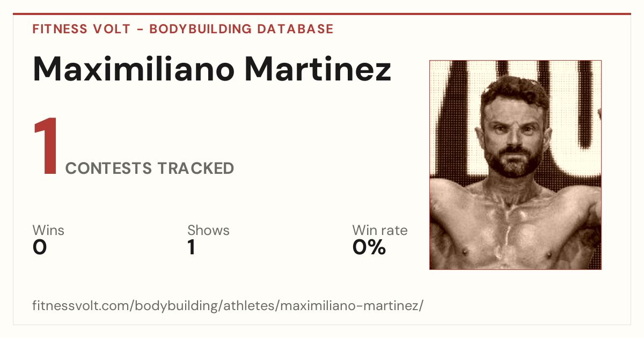Click the Win rate stat label

pos(380,230)
